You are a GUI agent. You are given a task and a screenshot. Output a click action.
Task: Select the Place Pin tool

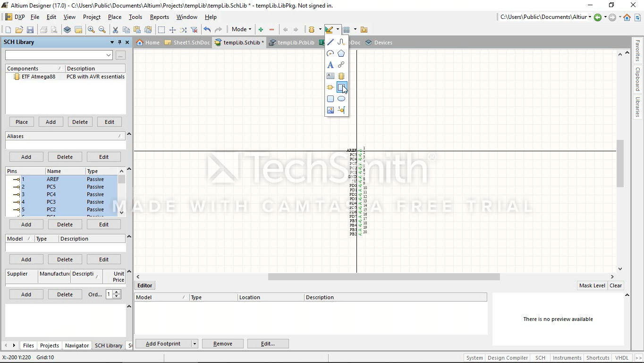(341, 110)
